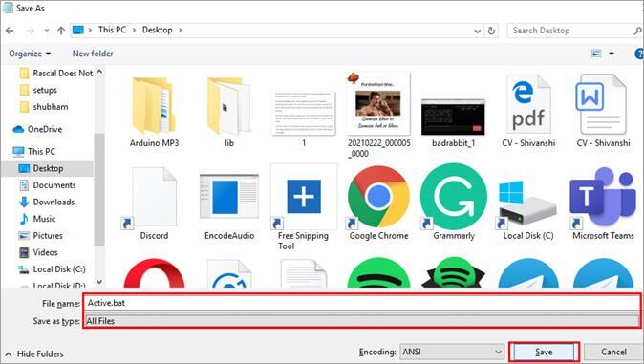Open the blue Help icon
The image size is (644, 364).
coord(639,54)
